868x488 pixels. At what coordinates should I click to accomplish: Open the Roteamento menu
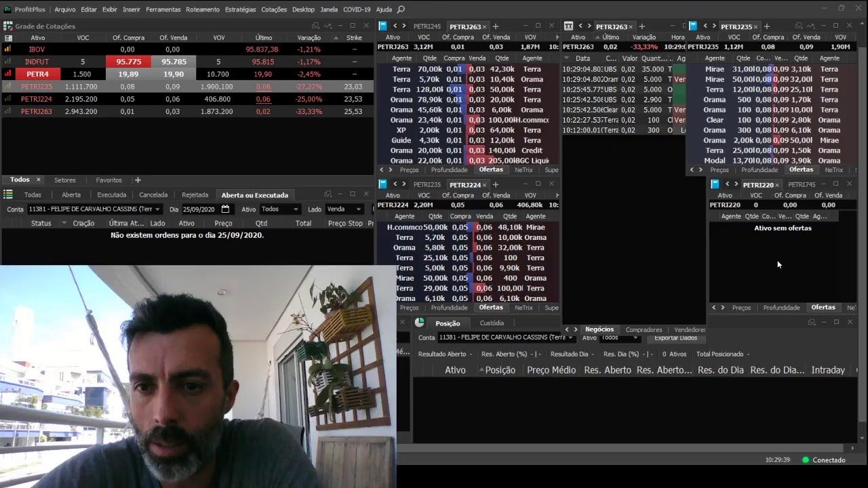[x=202, y=9]
